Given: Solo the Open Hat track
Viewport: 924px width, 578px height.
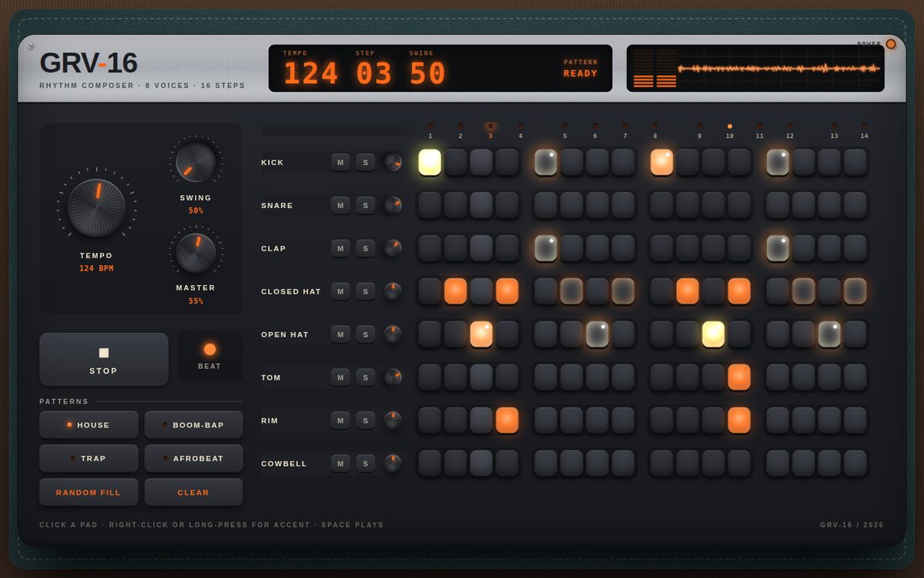Looking at the screenshot, I should coord(366,334).
